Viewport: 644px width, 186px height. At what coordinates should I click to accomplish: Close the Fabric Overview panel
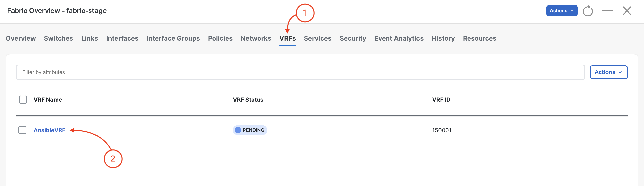tap(627, 11)
